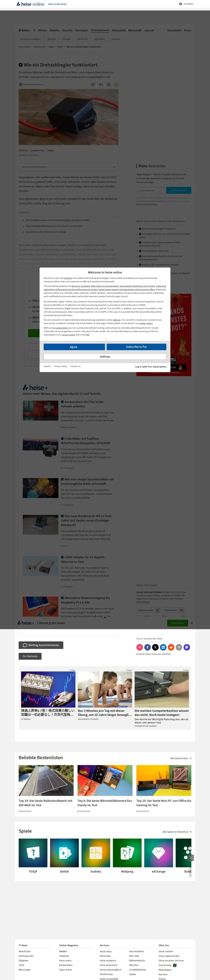This screenshot has height=980, width=210.
Task: Open MacBook Air M4 test article headline
Action: (x=87, y=520)
